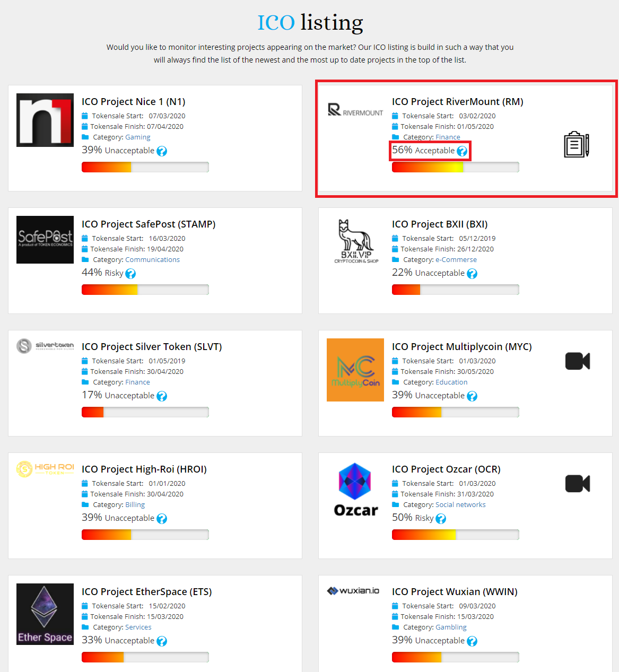Click help icon beside RiverMount 56% Acceptable

click(462, 151)
